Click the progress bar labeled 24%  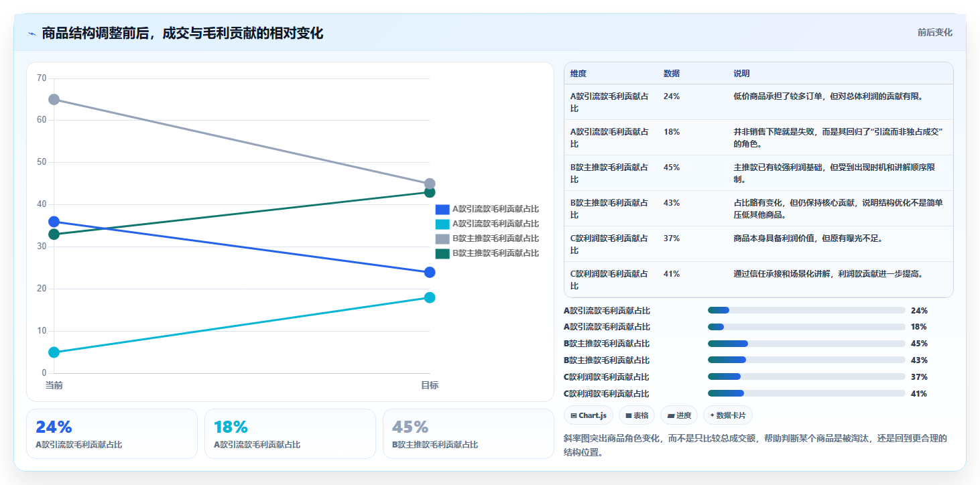[806, 310]
